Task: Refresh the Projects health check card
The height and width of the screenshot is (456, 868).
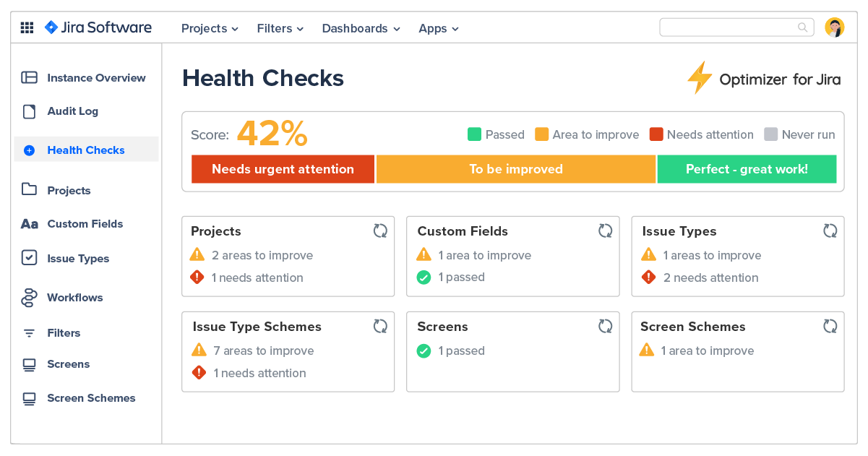Action: click(x=380, y=231)
